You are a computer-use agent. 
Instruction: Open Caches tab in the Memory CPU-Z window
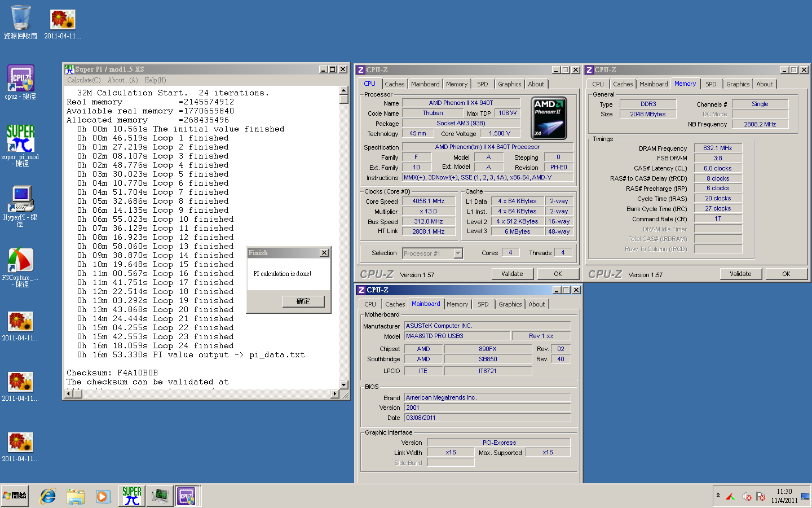623,84
